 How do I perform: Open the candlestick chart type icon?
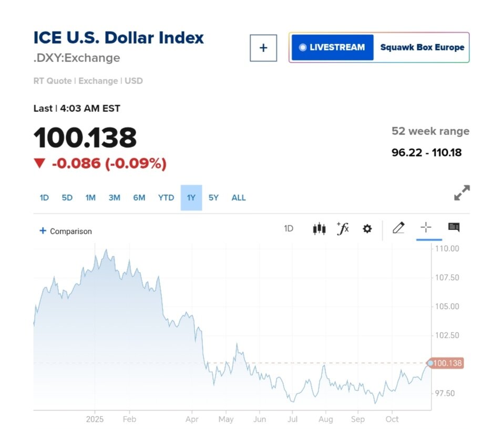coord(319,228)
